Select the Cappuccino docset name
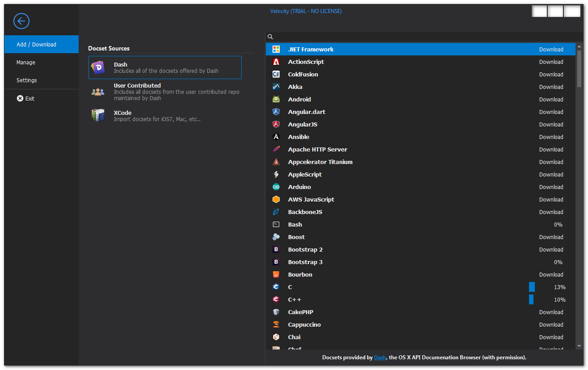 pos(304,324)
